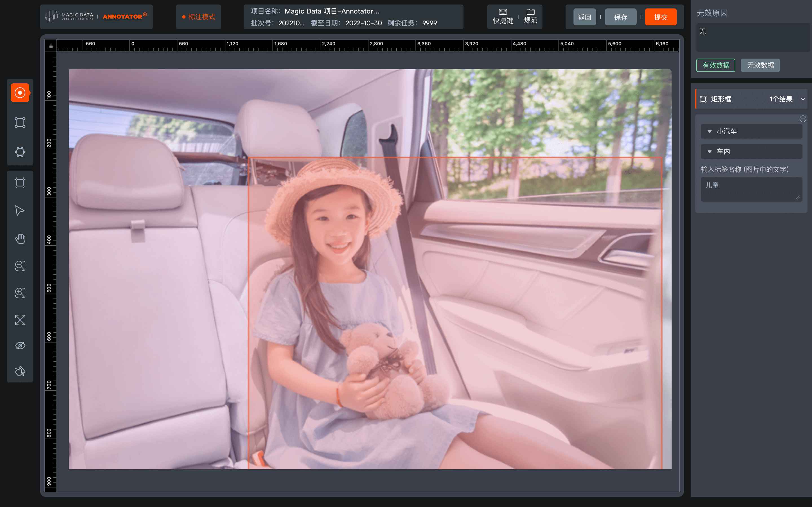Hide annotations with the eye-slash icon
The width and height of the screenshot is (812, 507).
(20, 345)
